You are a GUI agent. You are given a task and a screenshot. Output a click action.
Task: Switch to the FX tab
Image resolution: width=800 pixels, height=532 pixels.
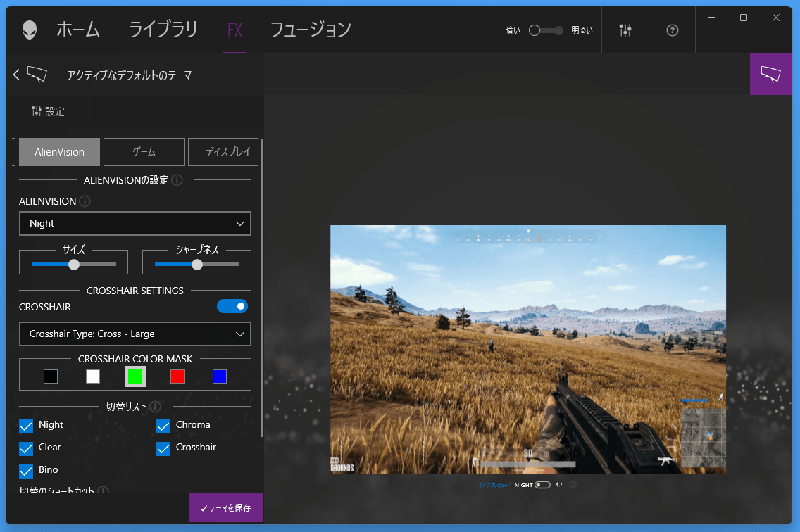(235, 30)
